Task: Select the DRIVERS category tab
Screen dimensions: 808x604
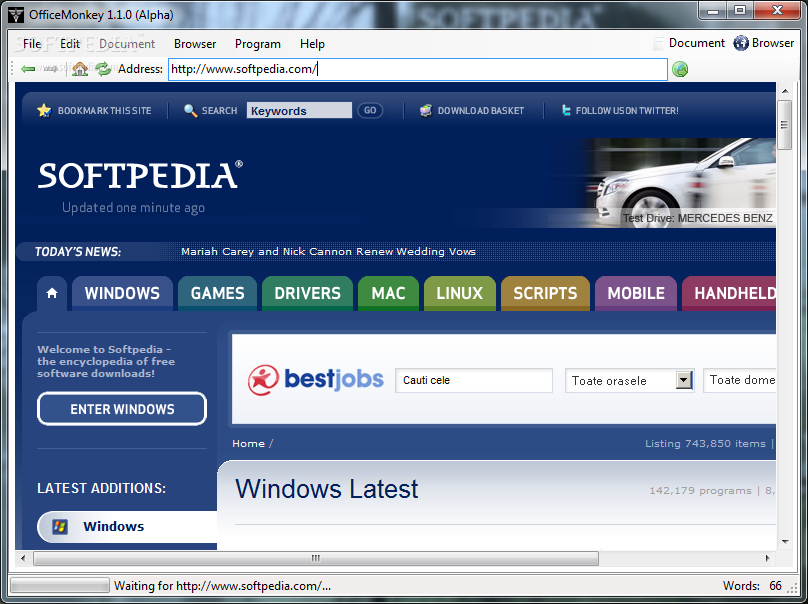Action: pyautogui.click(x=307, y=293)
